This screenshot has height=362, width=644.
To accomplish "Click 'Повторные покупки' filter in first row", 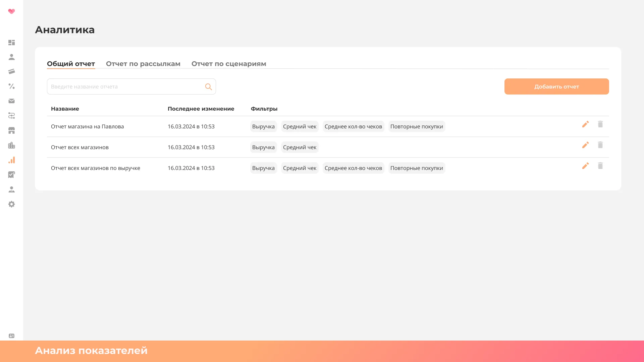I will click(x=416, y=126).
